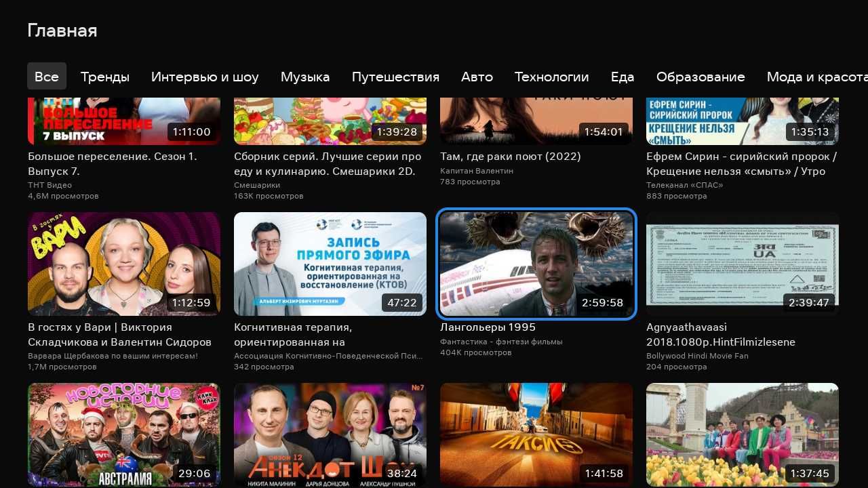Image resolution: width=868 pixels, height=488 pixels.
Task: Open the Смешарики сборник серий thumbnail
Action: (330, 121)
